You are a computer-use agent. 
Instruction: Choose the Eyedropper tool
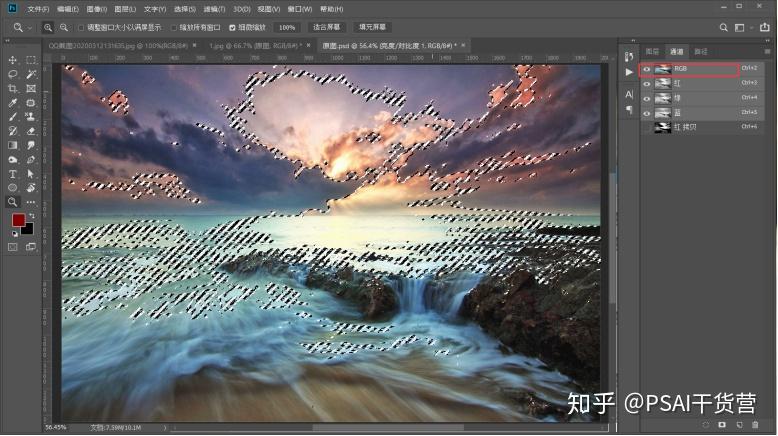pyautogui.click(x=13, y=103)
